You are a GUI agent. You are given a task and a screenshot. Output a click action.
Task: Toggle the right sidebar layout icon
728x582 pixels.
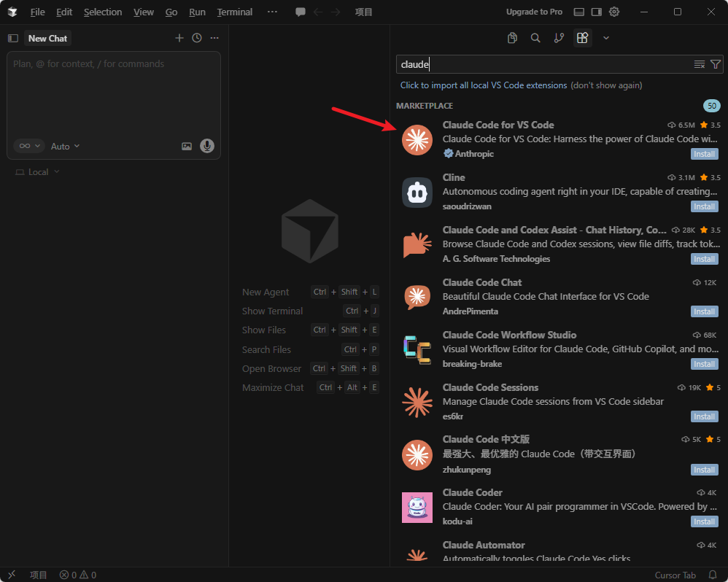(596, 12)
